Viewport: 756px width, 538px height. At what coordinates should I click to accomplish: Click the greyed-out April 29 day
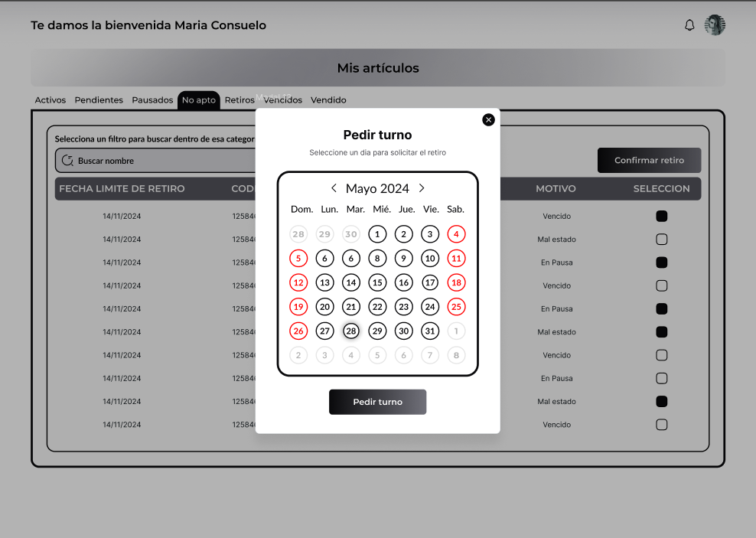325,234
